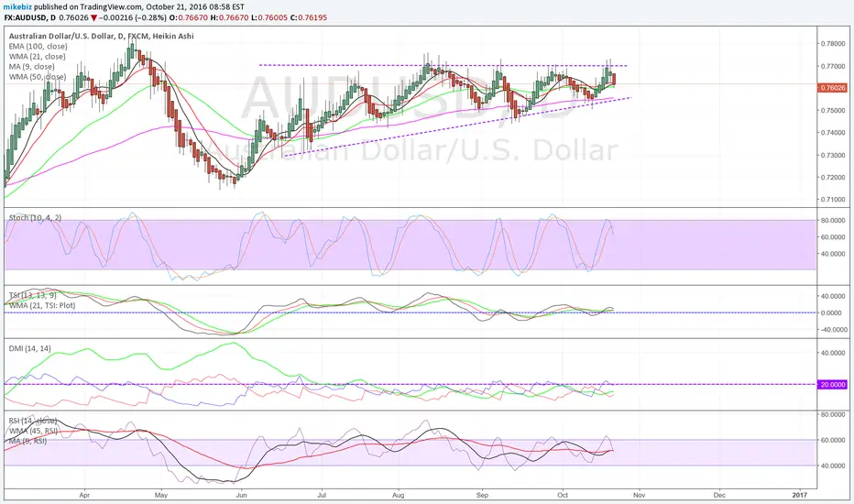
Task: Select the RSI (14, close) indicator label
Action: pos(33,421)
